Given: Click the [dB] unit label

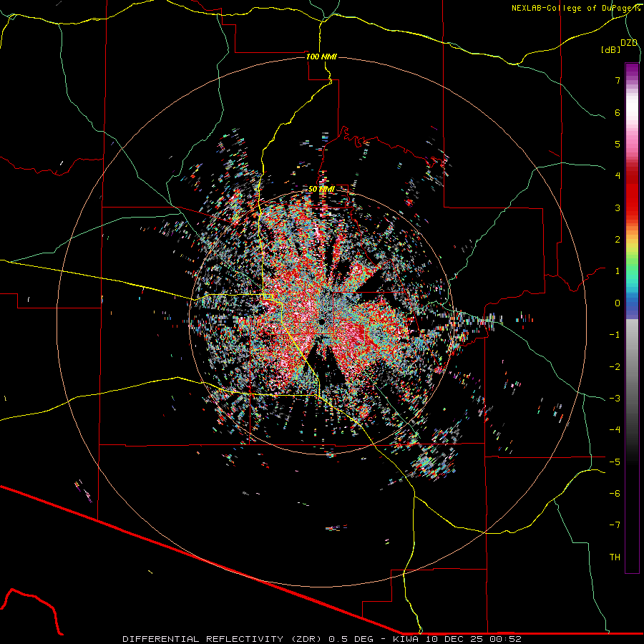Looking at the screenshot, I should tap(610, 49).
